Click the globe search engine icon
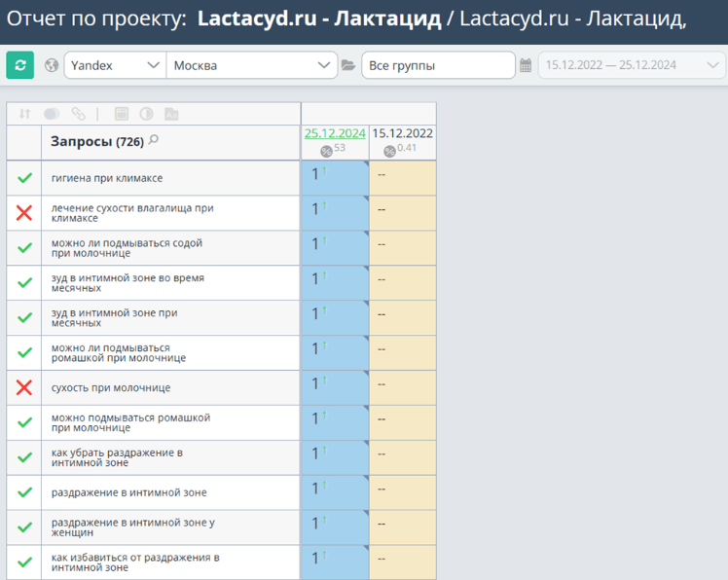The image size is (728, 580). pos(51,65)
